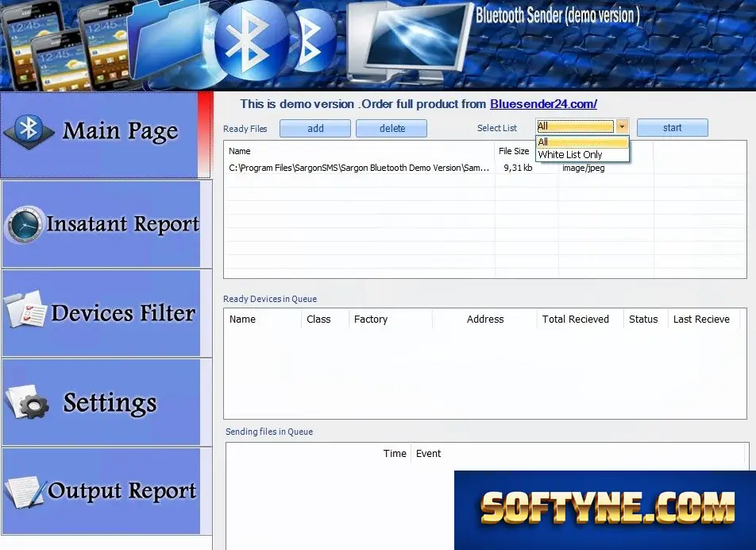Image resolution: width=756 pixels, height=550 pixels.
Task: Select the SargonSMS jpeg file row
Action: click(x=484, y=168)
